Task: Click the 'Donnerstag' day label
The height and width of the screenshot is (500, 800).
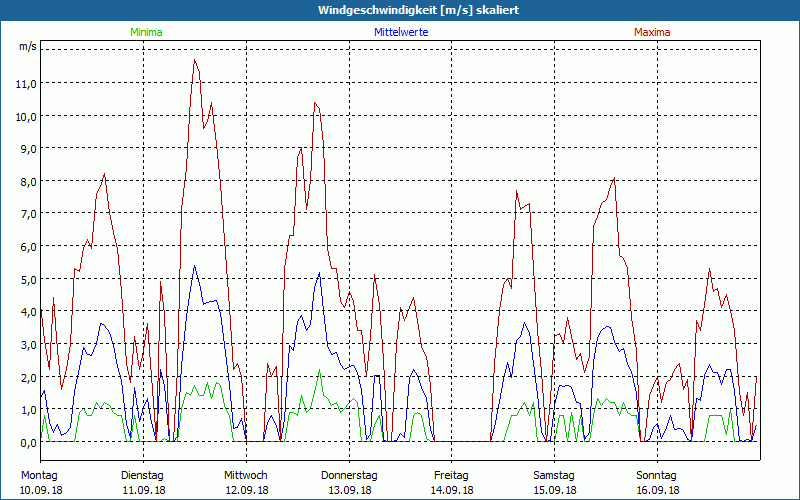Action: [349, 476]
